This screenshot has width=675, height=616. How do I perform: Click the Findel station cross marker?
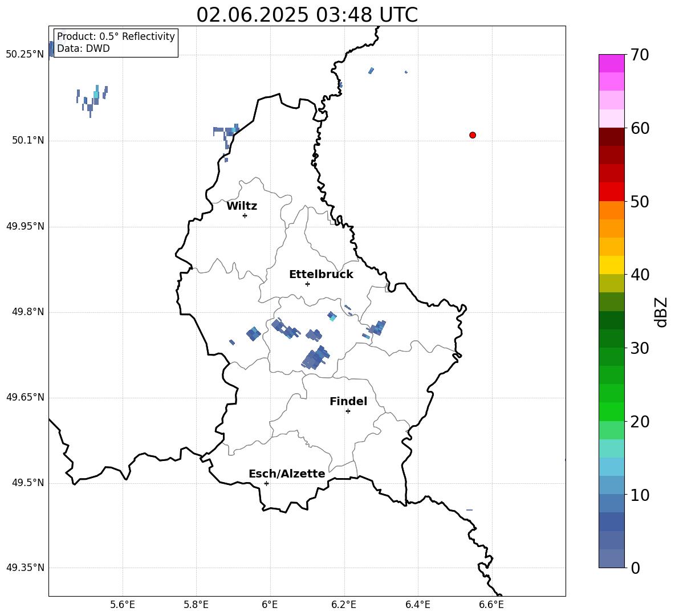[348, 411]
